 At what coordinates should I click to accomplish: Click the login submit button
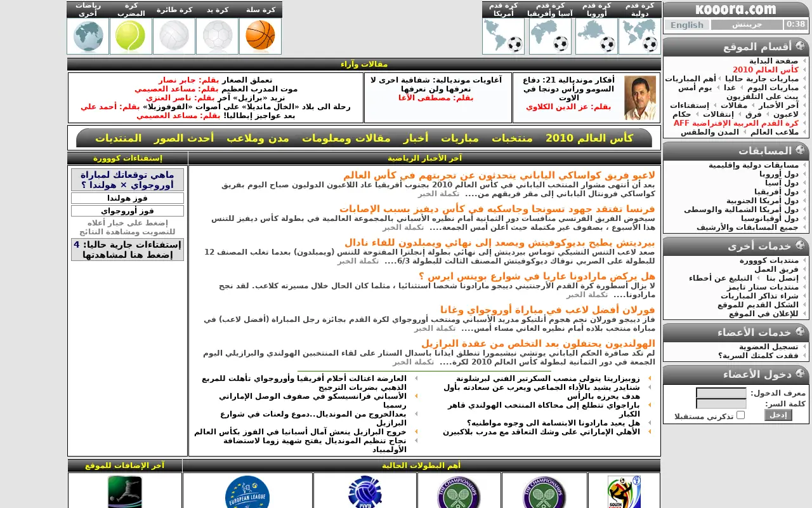tap(778, 415)
